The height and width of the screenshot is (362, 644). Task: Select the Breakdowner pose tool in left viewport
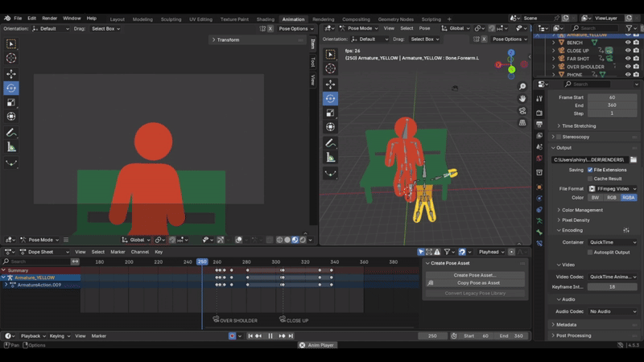(11, 162)
